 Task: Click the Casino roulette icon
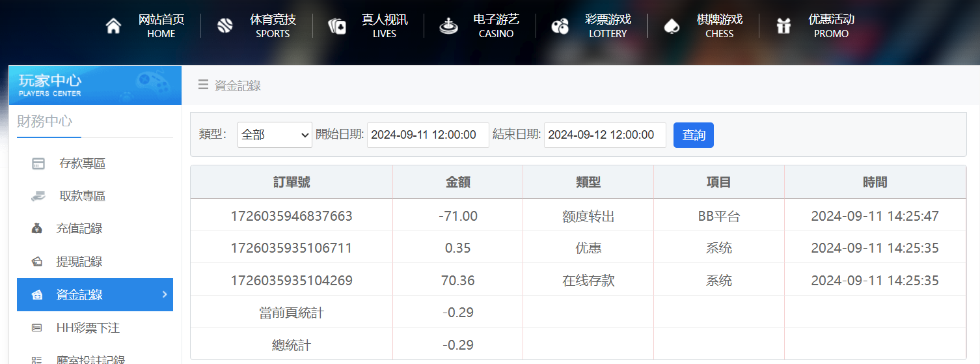click(x=448, y=26)
